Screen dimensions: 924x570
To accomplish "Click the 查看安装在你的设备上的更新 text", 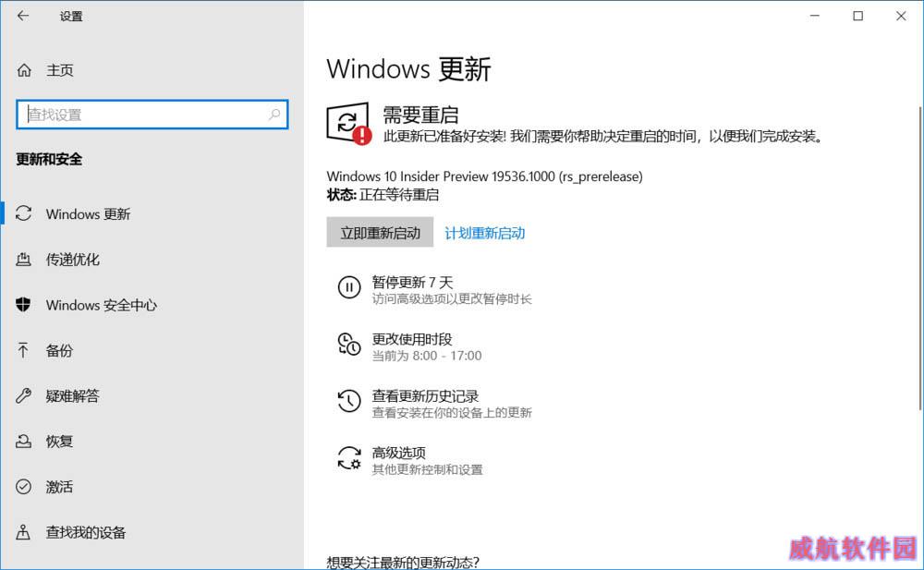I will click(x=452, y=413).
